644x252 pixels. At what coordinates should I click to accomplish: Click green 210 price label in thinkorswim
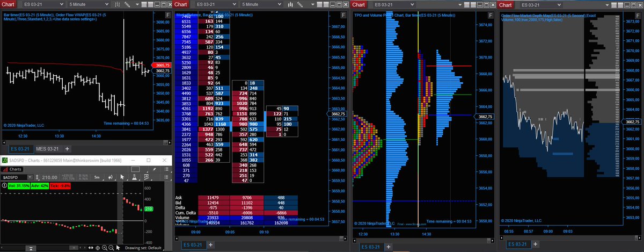[149, 209]
